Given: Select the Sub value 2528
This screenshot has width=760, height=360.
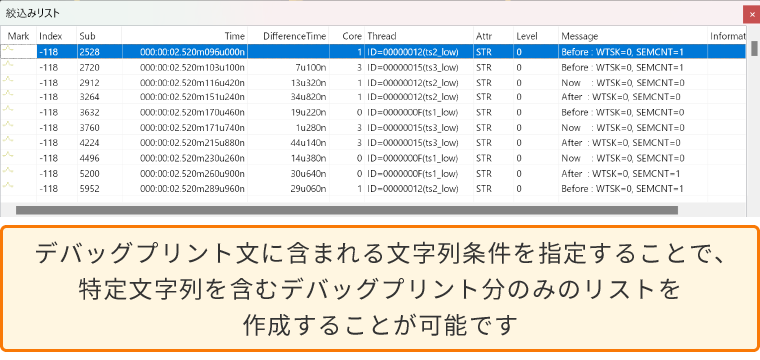Looking at the screenshot, I should pyautogui.click(x=90, y=52).
